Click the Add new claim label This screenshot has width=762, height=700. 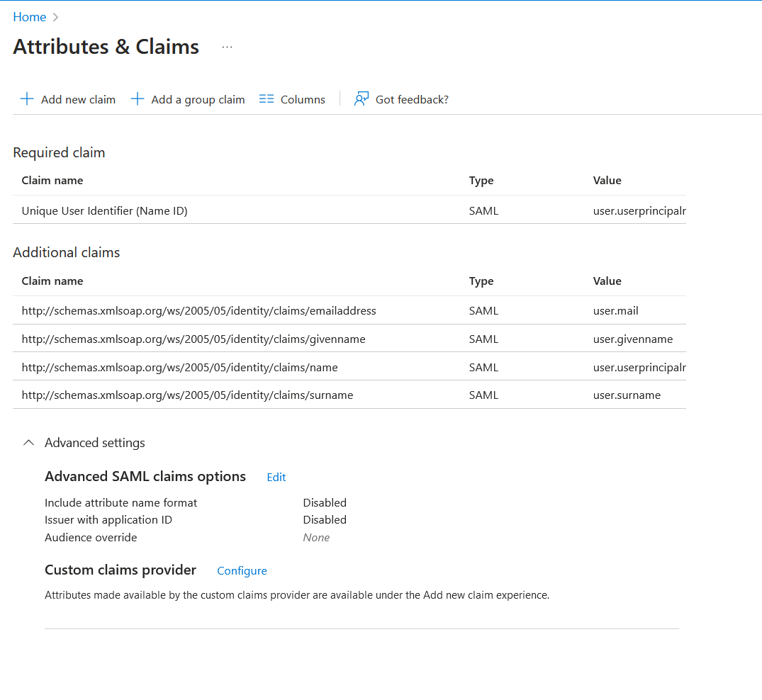pyautogui.click(x=78, y=100)
